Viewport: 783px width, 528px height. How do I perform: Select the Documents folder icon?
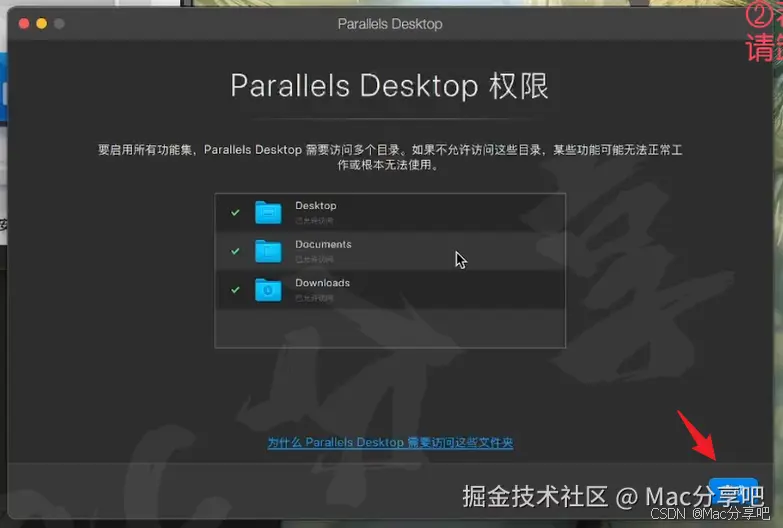coord(268,251)
